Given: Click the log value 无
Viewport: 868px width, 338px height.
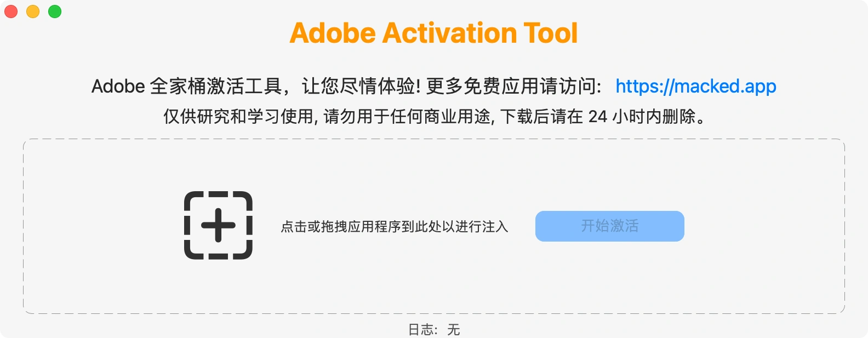Looking at the screenshot, I should 453,330.
